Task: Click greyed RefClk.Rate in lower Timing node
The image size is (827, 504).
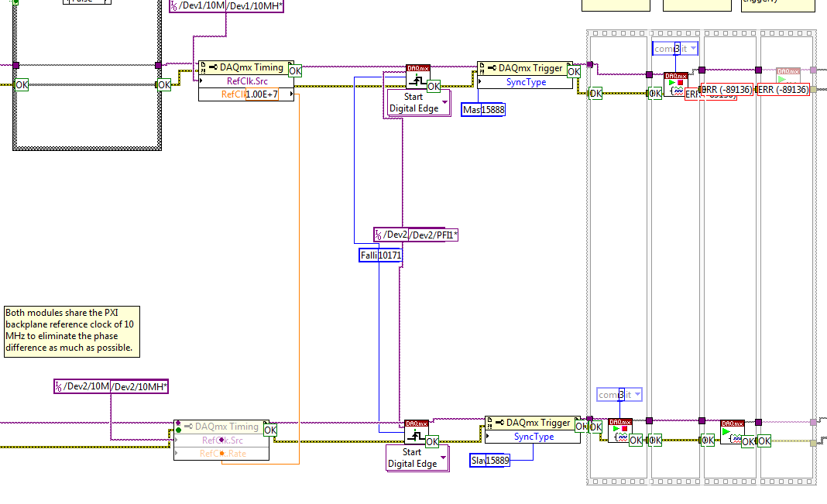Action: point(221,454)
